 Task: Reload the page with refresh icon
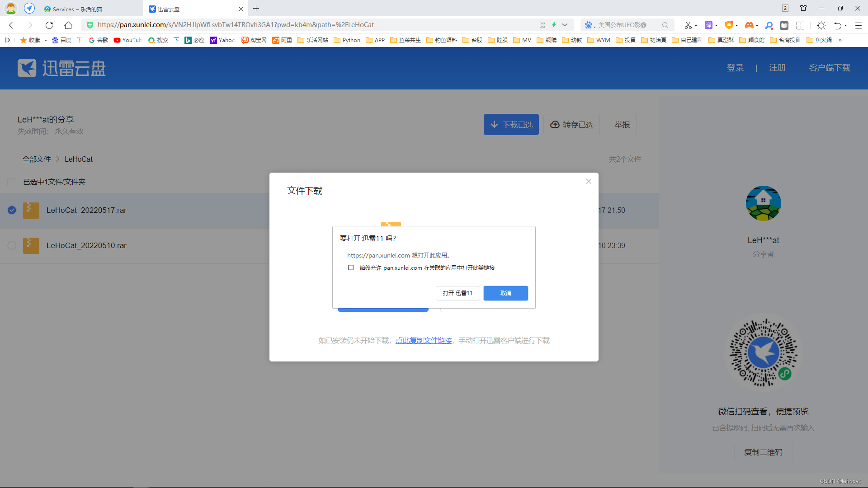(x=49, y=25)
